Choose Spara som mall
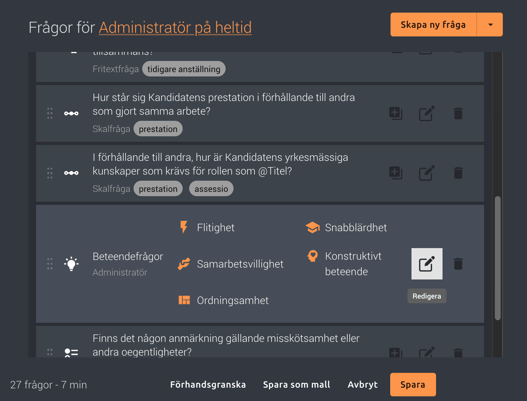The width and height of the screenshot is (527, 401). click(x=296, y=385)
